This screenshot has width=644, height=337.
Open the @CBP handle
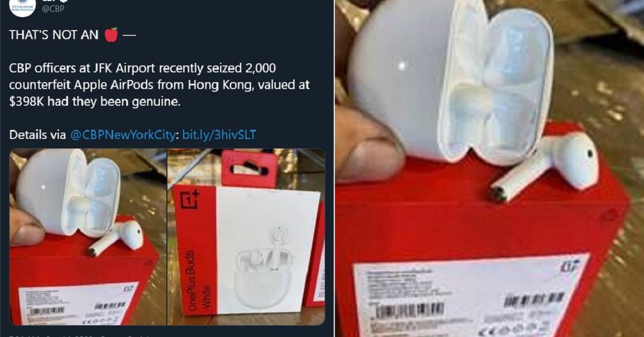point(54,9)
